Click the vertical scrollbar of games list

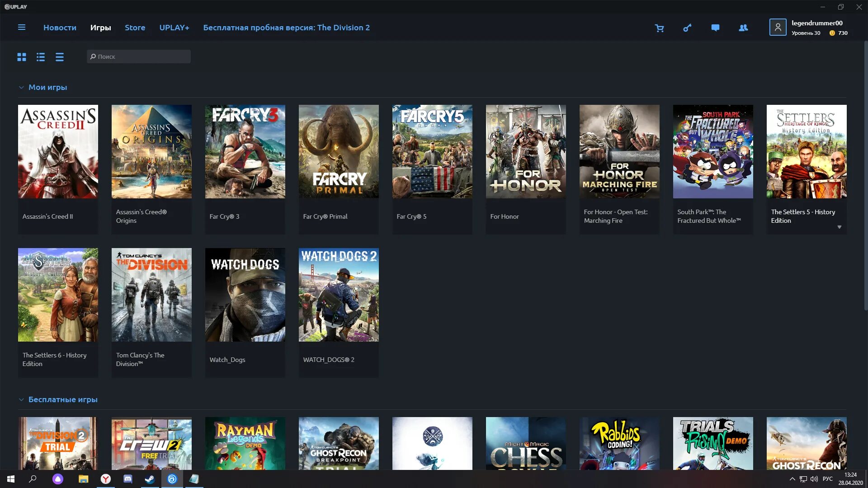865,176
